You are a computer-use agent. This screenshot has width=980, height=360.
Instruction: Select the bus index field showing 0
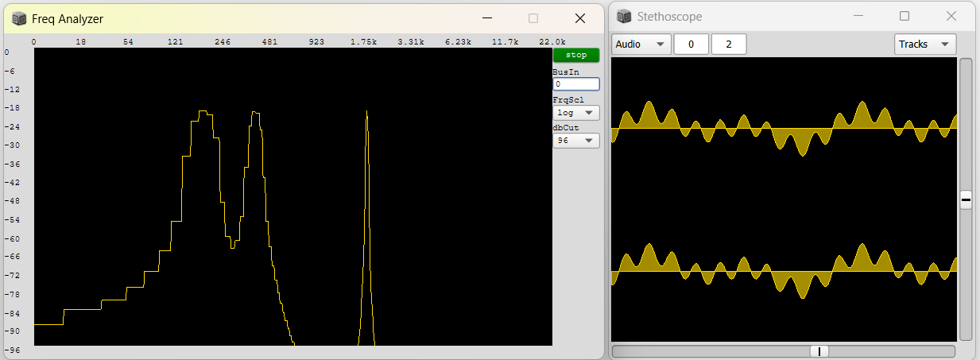(x=691, y=45)
